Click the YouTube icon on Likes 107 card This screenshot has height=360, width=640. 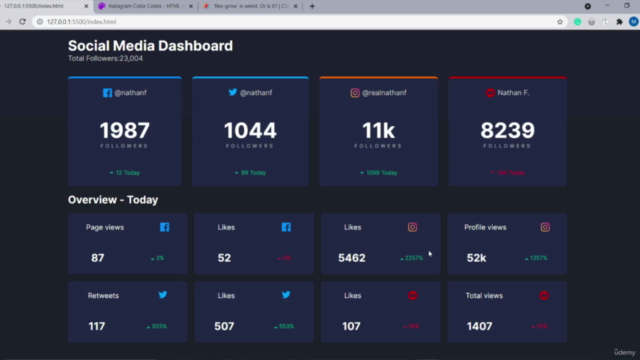tap(413, 295)
